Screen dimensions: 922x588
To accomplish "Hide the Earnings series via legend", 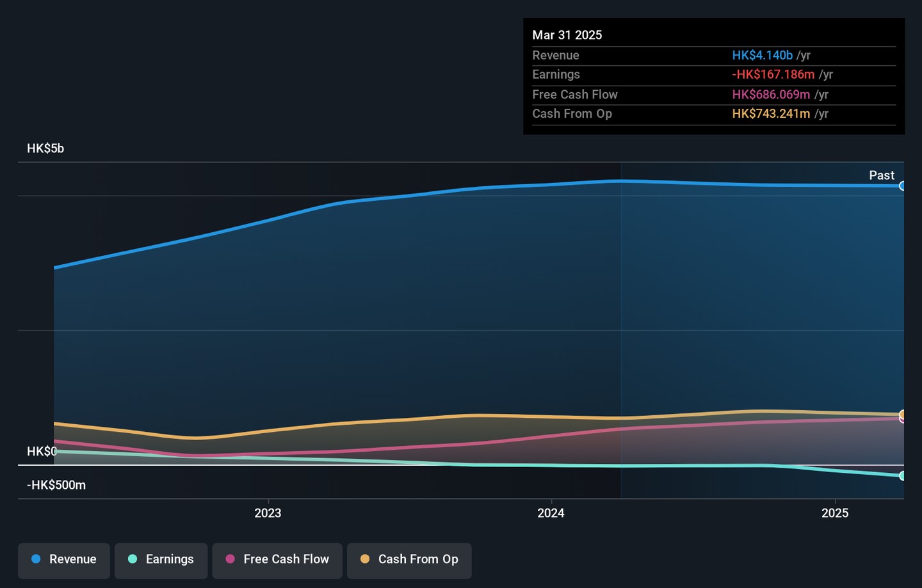I will (161, 560).
